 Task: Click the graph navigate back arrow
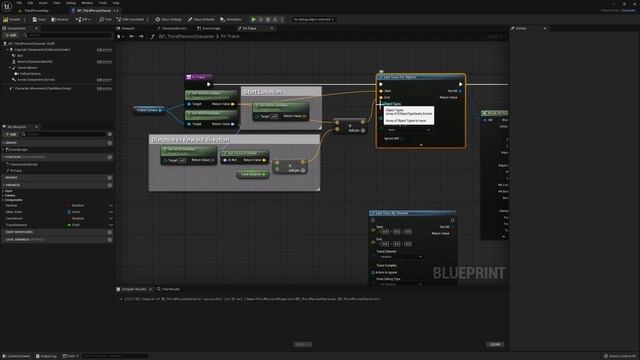[132, 36]
